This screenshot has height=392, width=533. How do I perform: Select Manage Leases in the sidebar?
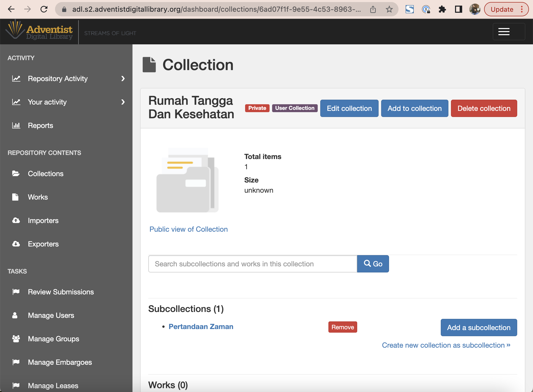[x=53, y=385]
